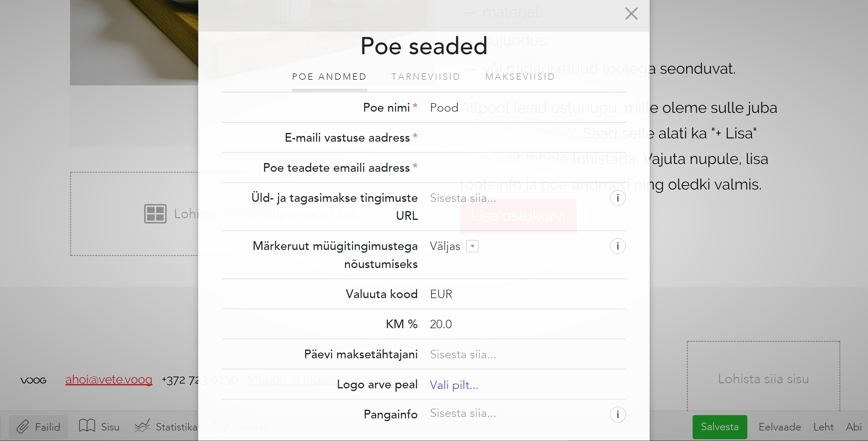
Task: Show info for terms URL field
Action: click(617, 198)
